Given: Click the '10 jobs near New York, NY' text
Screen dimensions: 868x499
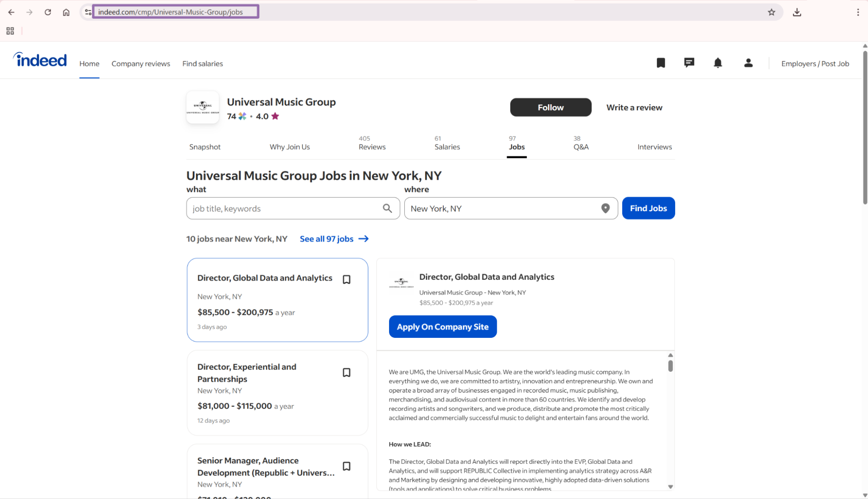Looking at the screenshot, I should click(237, 239).
